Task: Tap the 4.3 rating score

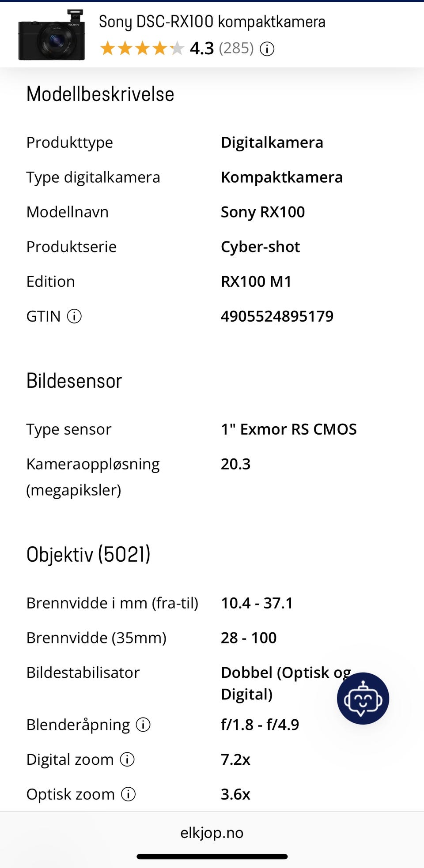Action: [x=202, y=49]
